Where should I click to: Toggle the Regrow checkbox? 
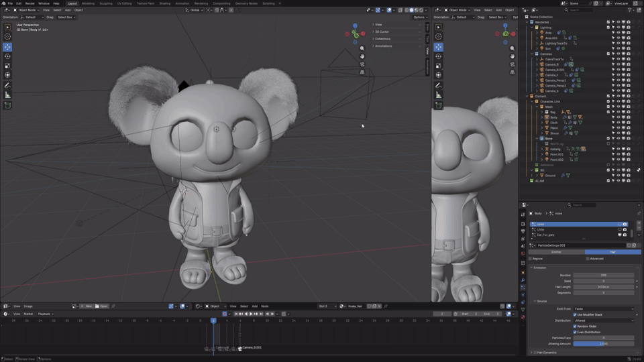530,259
